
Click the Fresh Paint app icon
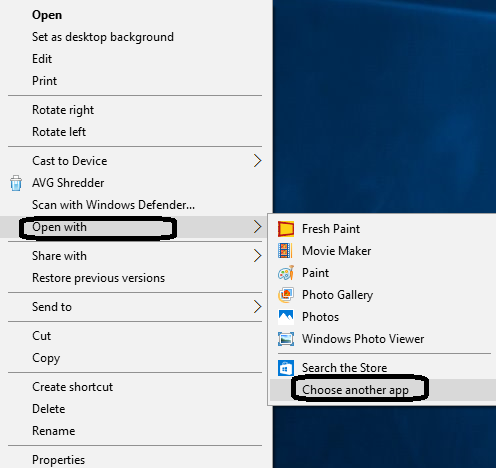[286, 229]
